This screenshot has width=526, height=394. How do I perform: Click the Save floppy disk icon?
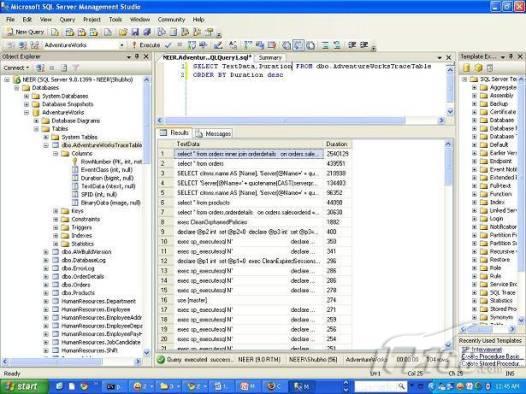[x=135, y=32]
